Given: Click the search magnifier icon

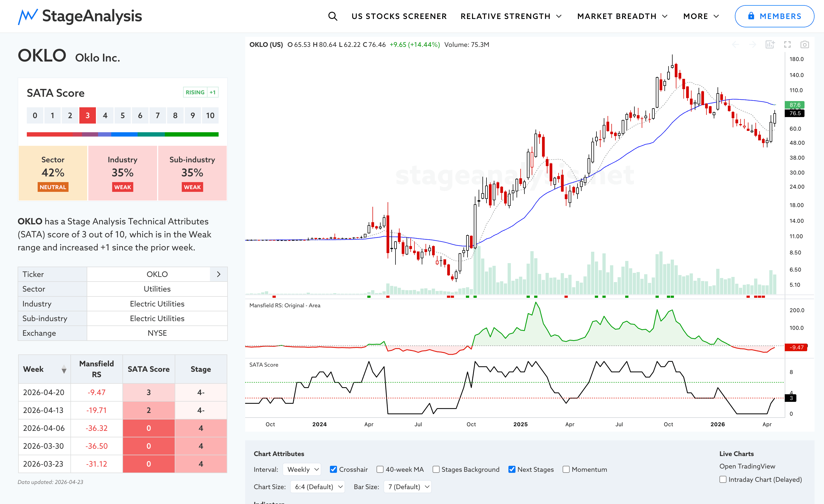Looking at the screenshot, I should (x=332, y=16).
